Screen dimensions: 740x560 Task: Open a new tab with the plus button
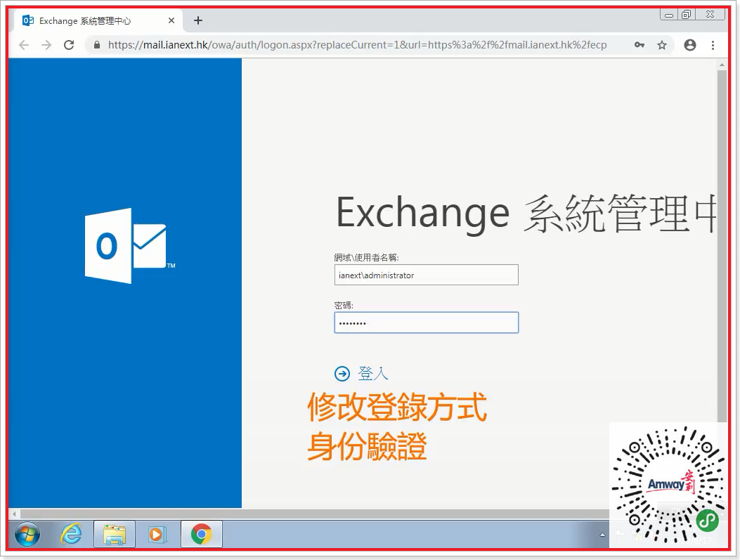(198, 20)
